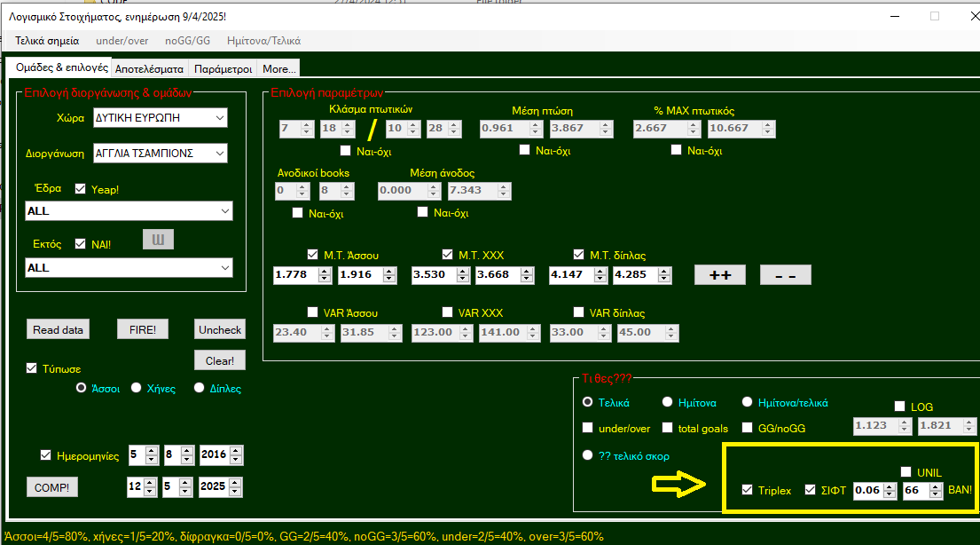Viewport: 980px width, 545px height.
Task: Click the ++ increment button
Action: click(x=719, y=275)
